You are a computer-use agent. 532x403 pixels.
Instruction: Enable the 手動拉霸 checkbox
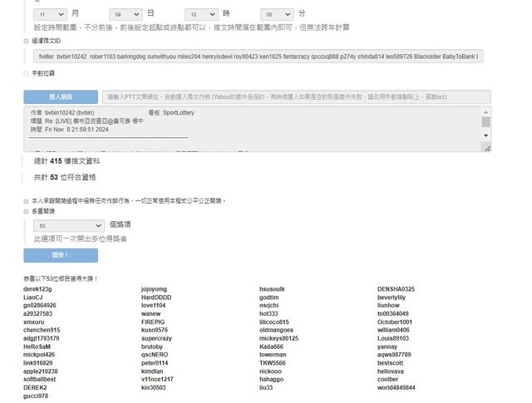pyautogui.click(x=27, y=74)
